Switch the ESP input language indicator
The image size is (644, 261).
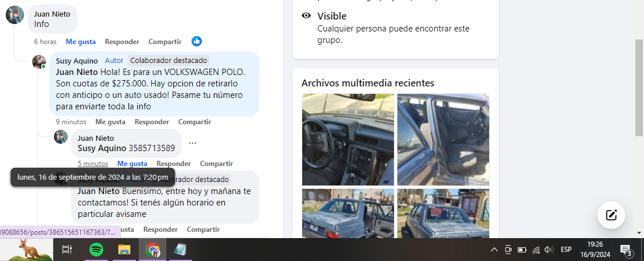(566, 249)
